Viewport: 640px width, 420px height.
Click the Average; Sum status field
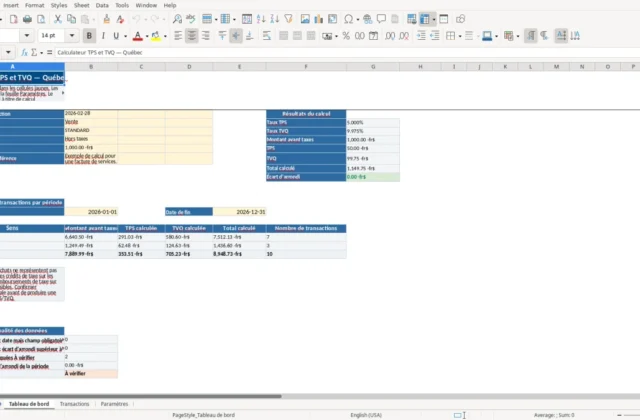[554, 415]
